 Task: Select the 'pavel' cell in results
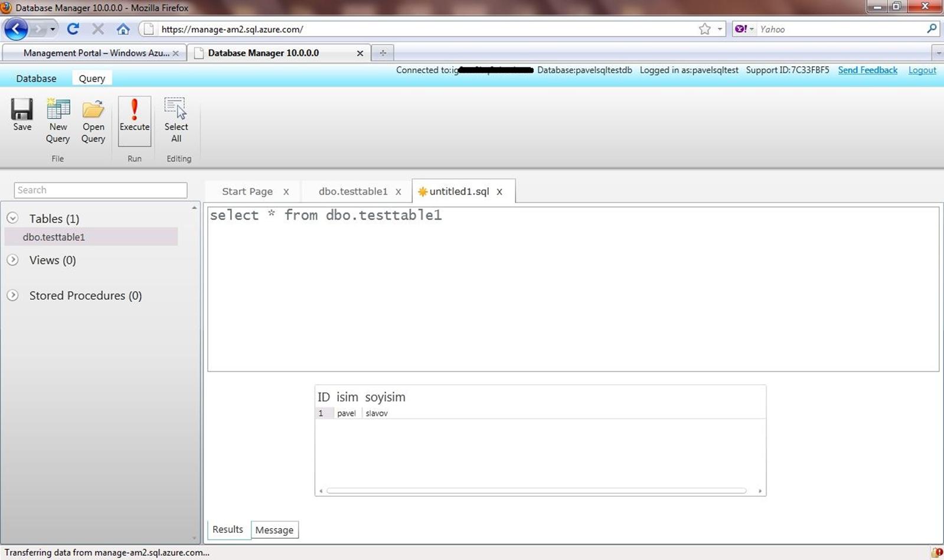[347, 413]
